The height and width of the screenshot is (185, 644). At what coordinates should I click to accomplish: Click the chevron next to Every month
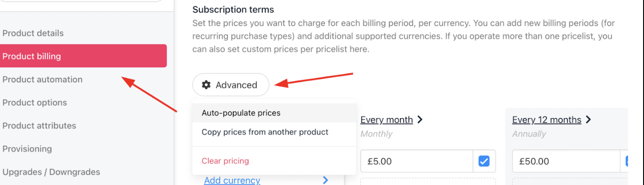420,119
